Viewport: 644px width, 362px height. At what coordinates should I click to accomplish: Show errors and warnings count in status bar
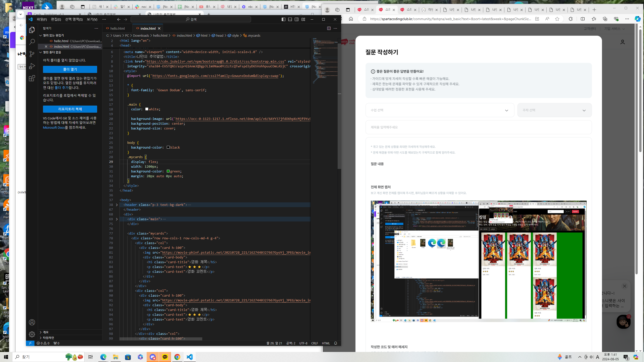click(43, 343)
